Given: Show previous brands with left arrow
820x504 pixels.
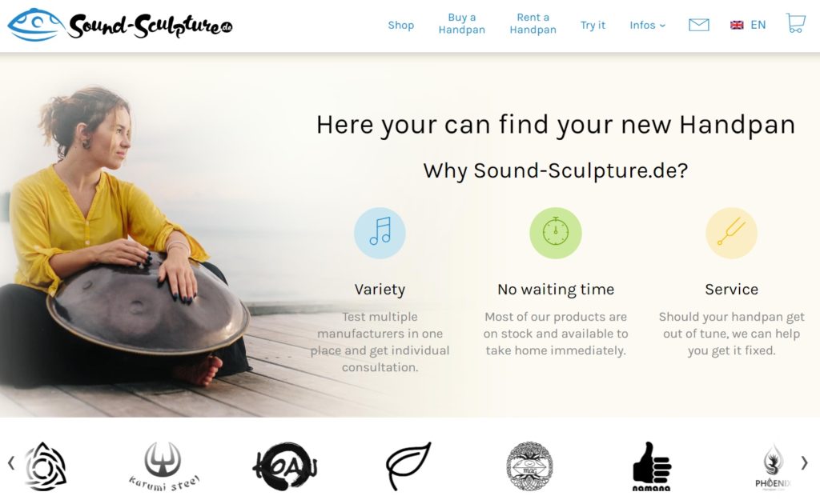Looking at the screenshot, I should [x=11, y=462].
